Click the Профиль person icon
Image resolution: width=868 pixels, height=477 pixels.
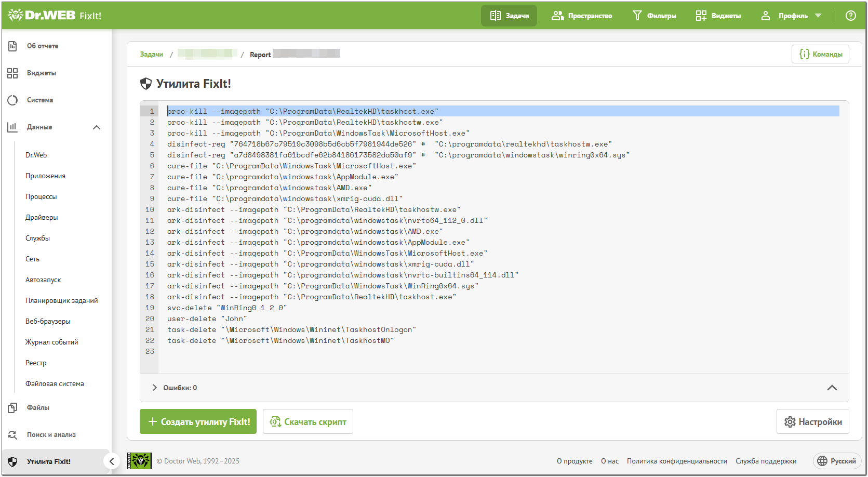click(766, 16)
